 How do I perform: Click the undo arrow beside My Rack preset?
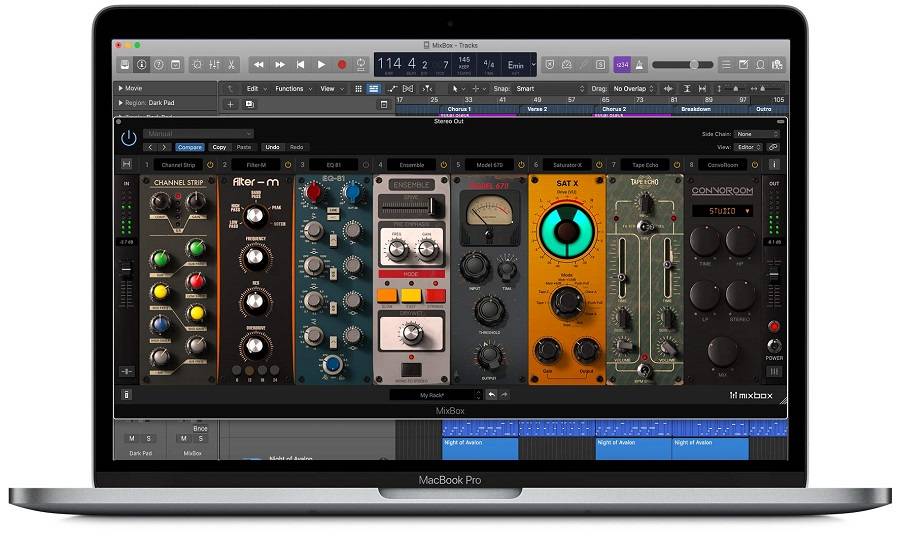[x=491, y=395]
